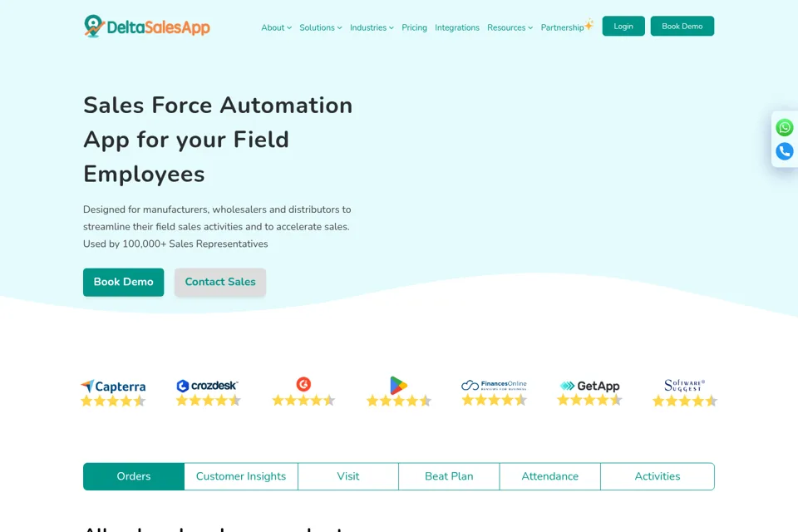Viewport: 798px width, 532px height.
Task: Click the sparkle icon beside Partnership
Action: tap(589, 24)
